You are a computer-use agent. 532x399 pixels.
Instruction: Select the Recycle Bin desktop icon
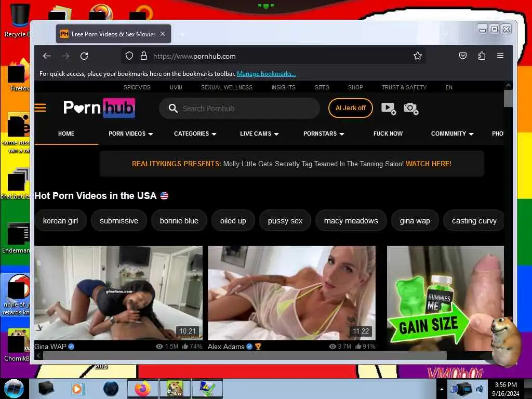(18, 20)
